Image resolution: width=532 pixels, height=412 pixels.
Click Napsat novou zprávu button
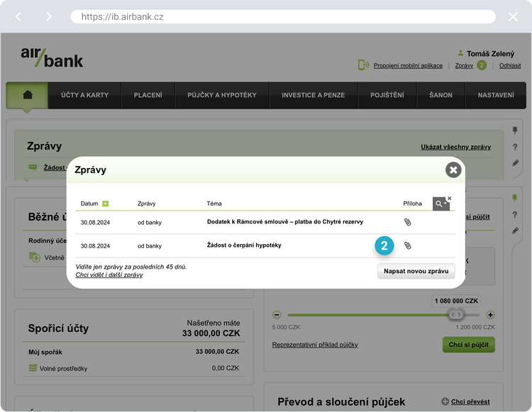click(416, 272)
